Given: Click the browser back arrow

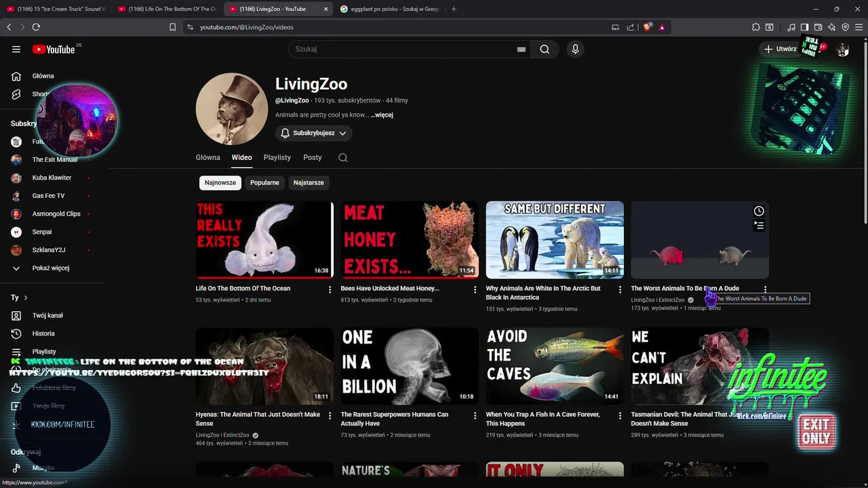Looking at the screenshot, I should (x=9, y=27).
